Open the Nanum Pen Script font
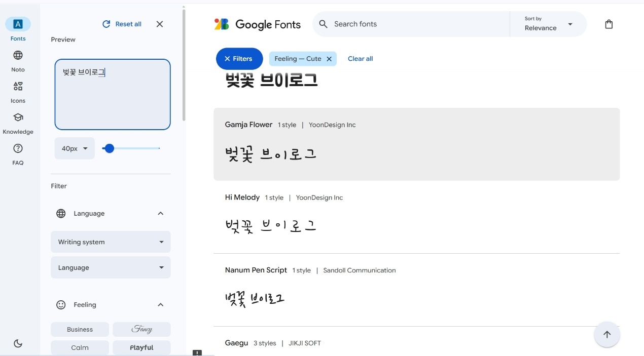The width and height of the screenshot is (644, 356). click(417, 290)
